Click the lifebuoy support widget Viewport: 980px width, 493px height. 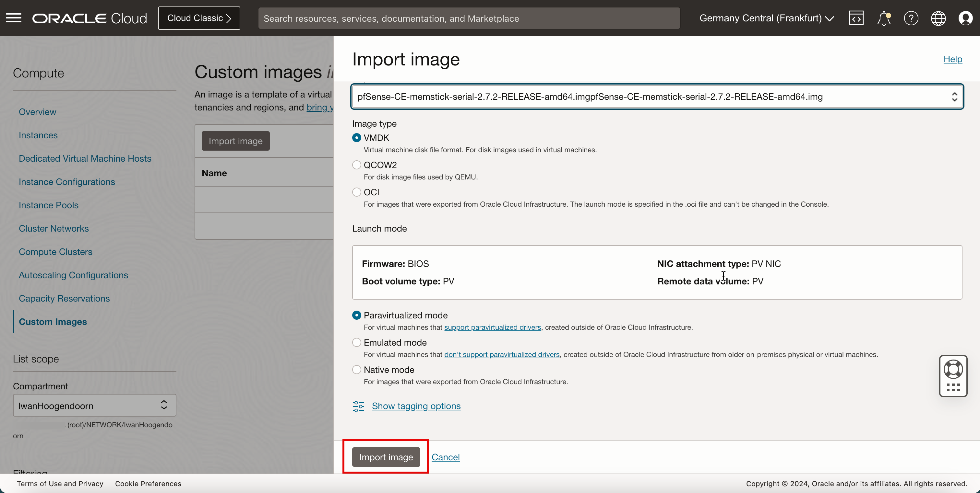point(953,369)
